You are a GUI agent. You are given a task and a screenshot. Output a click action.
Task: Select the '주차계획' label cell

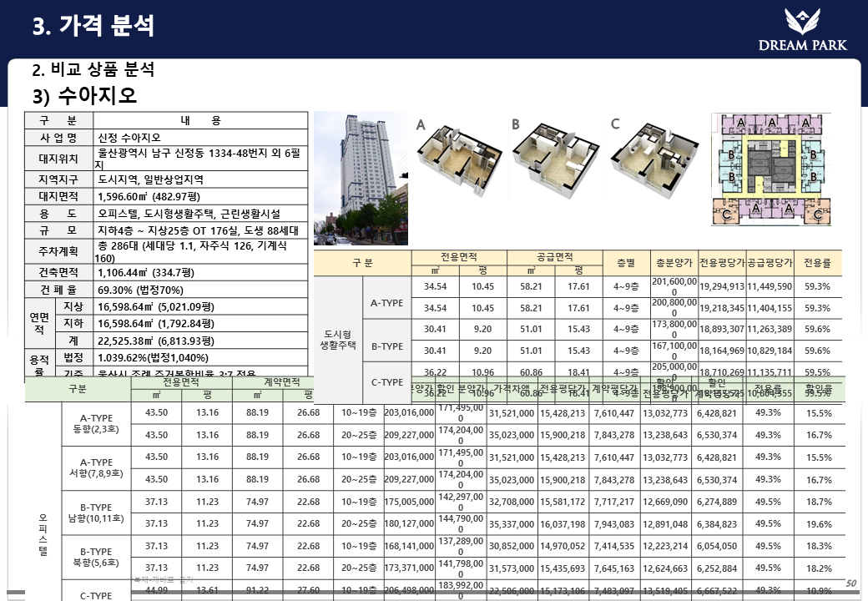[x=58, y=251]
